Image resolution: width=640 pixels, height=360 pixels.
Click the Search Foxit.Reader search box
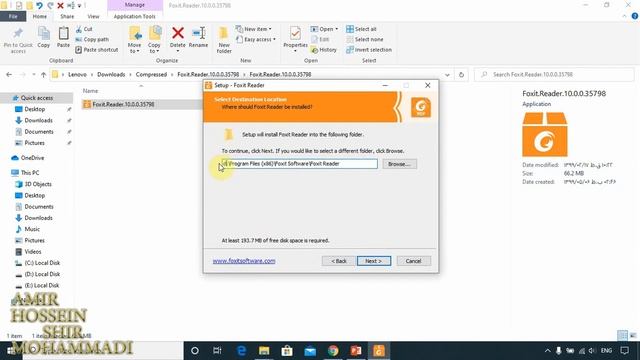click(554, 75)
